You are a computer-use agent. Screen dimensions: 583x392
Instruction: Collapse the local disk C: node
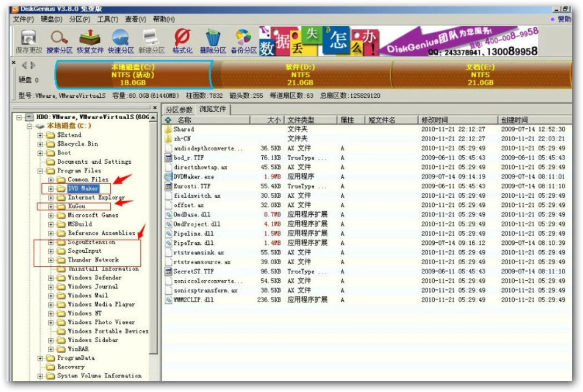click(30, 126)
